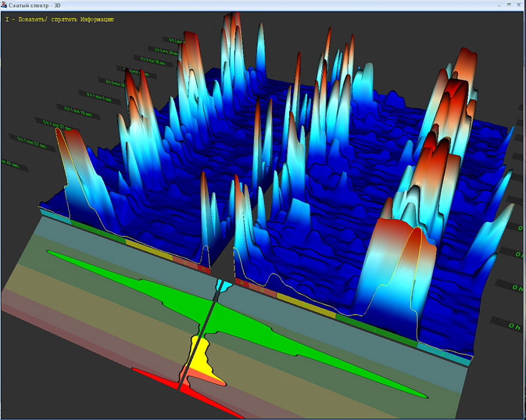Viewport: 526px width, 420px height.
Task: Click the yellow band on left spectrum edge
Action: click(x=149, y=248)
